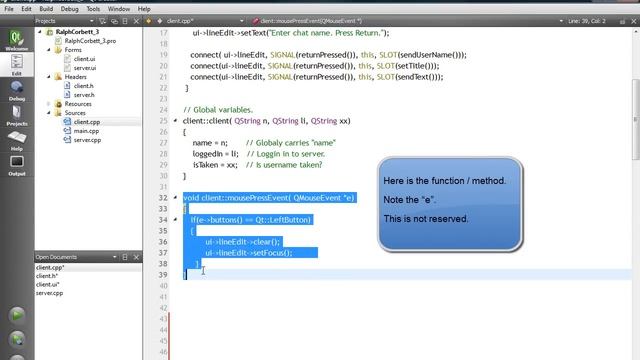Split the Projects side pane
The width and height of the screenshot is (640, 360).
(125, 21)
